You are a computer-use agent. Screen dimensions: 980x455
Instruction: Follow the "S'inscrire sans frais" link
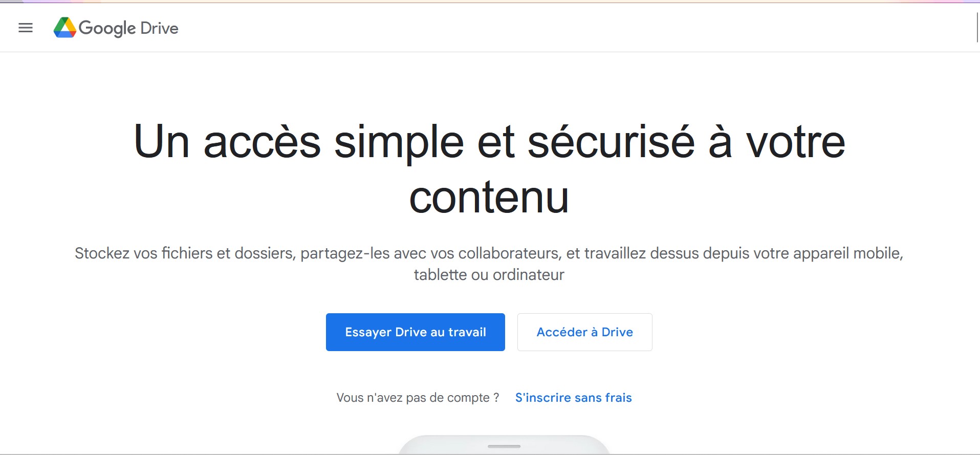(574, 398)
